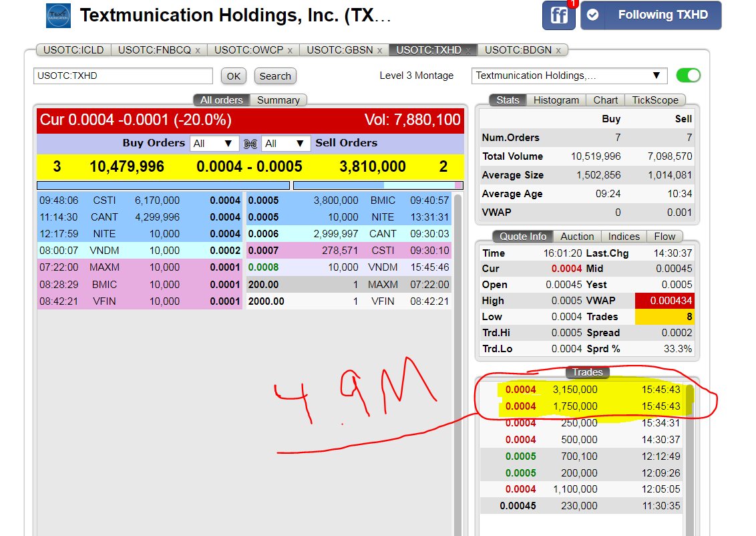Click the red VWAP 0.000434 cell
The height and width of the screenshot is (536, 756).
665,301
